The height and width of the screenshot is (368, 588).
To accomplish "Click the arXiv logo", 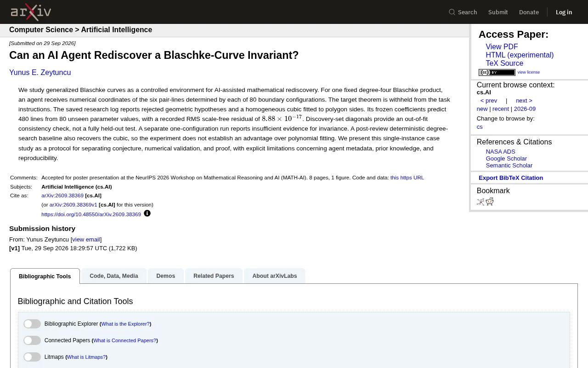I will pos(31,12).
